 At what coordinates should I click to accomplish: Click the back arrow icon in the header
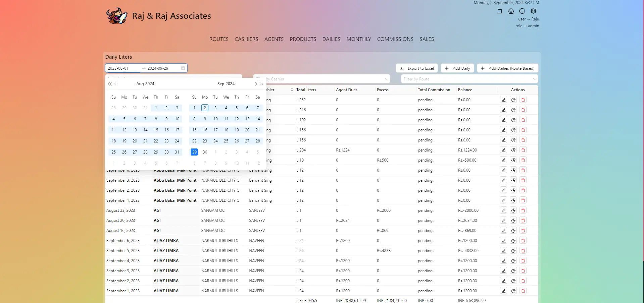(500, 11)
